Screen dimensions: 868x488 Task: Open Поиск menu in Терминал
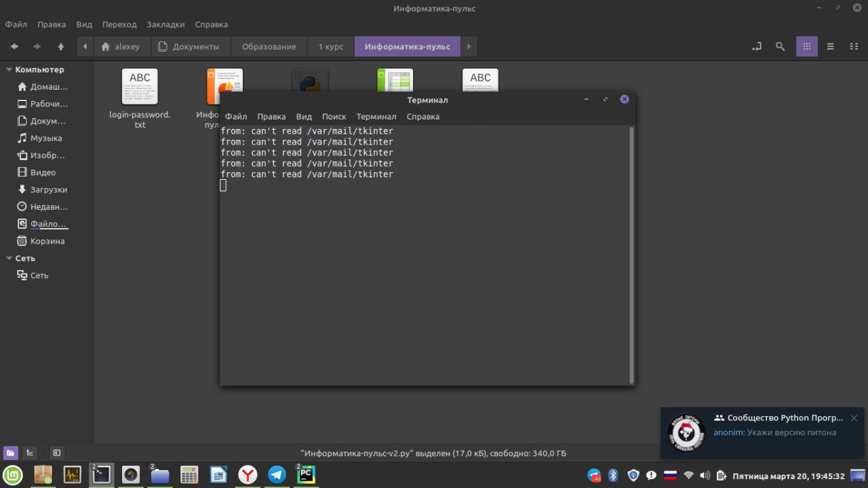pyautogui.click(x=334, y=117)
